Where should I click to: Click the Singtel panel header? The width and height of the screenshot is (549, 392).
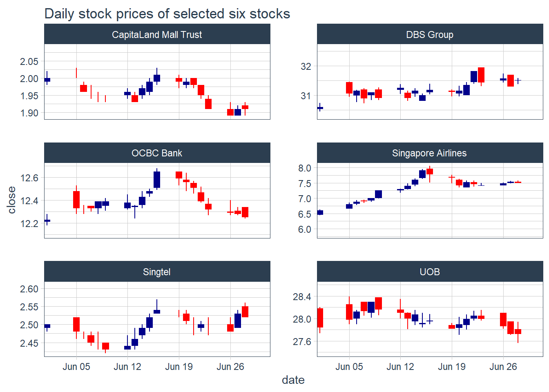point(157,272)
